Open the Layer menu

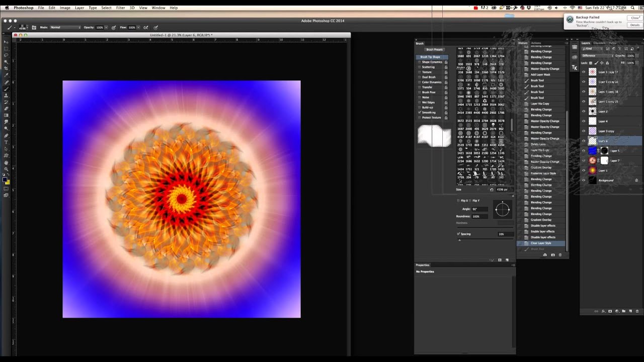(x=79, y=8)
